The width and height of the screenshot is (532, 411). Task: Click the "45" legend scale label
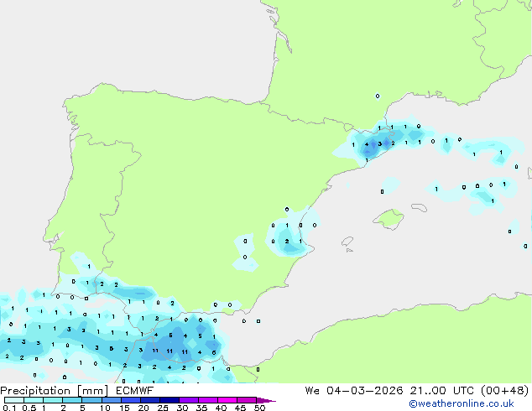(240, 408)
